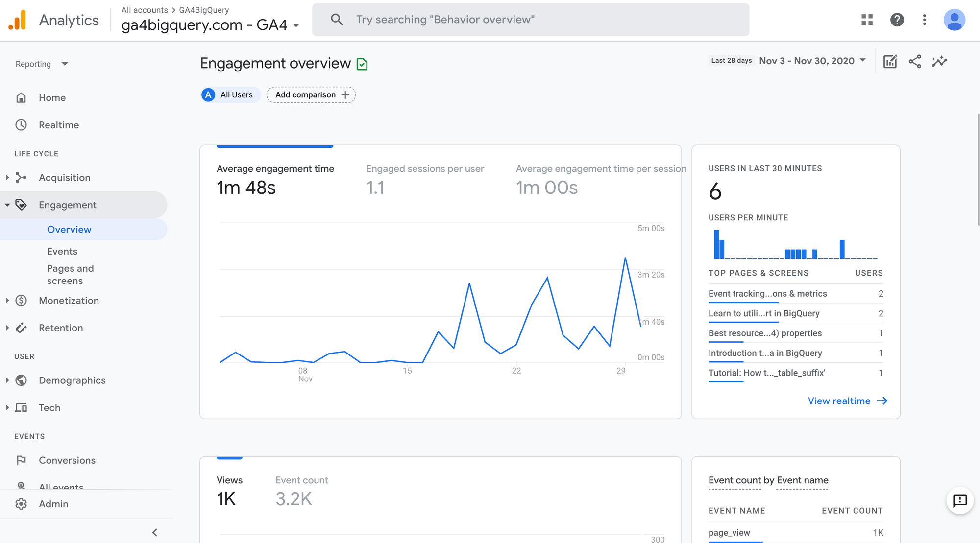Click the help question mark icon
980x543 pixels.
tap(897, 20)
